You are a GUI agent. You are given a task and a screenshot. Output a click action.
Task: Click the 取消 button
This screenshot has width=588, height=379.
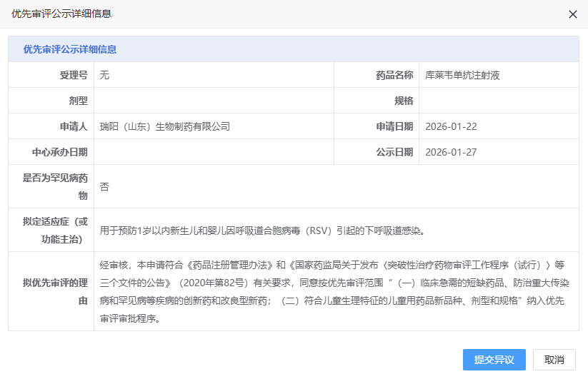[x=554, y=360]
